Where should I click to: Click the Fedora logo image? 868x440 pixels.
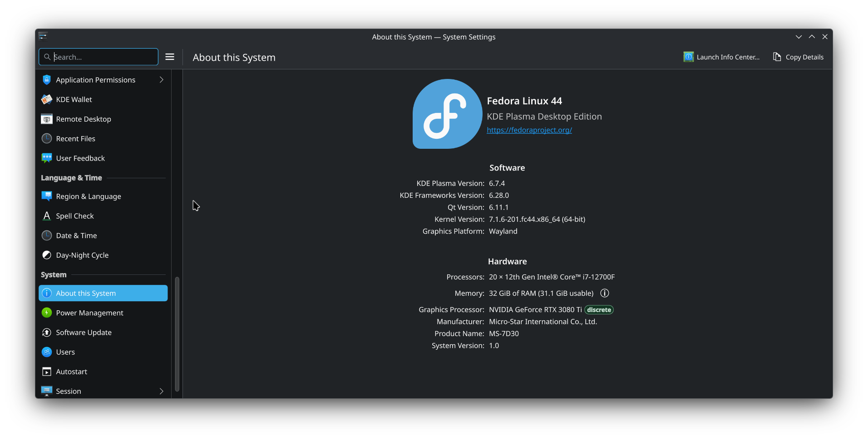pos(447,114)
